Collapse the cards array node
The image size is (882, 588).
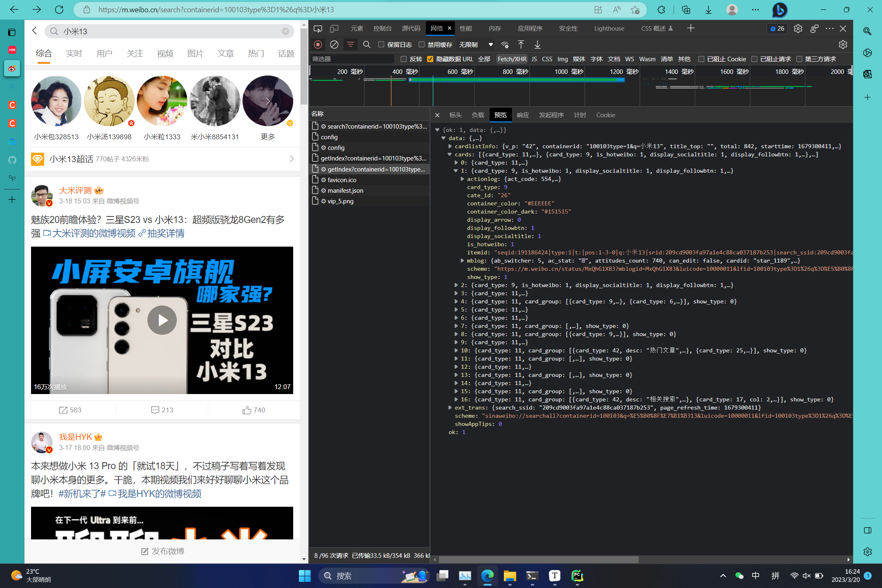tap(450, 154)
